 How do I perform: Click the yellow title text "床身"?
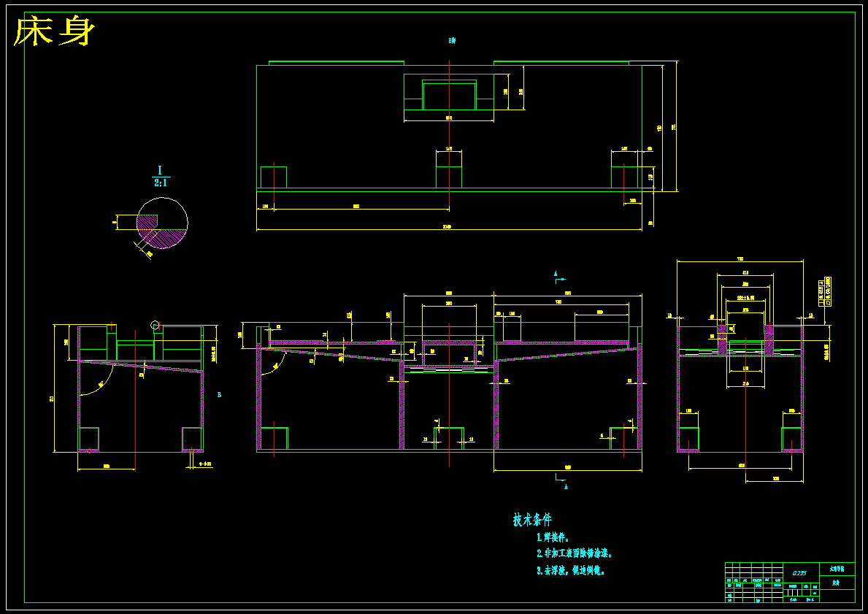(x=54, y=32)
